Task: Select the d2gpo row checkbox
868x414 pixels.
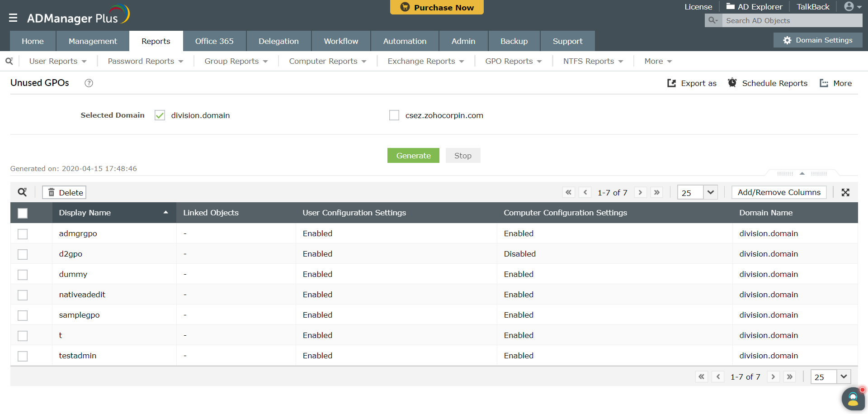Action: pyautogui.click(x=23, y=254)
